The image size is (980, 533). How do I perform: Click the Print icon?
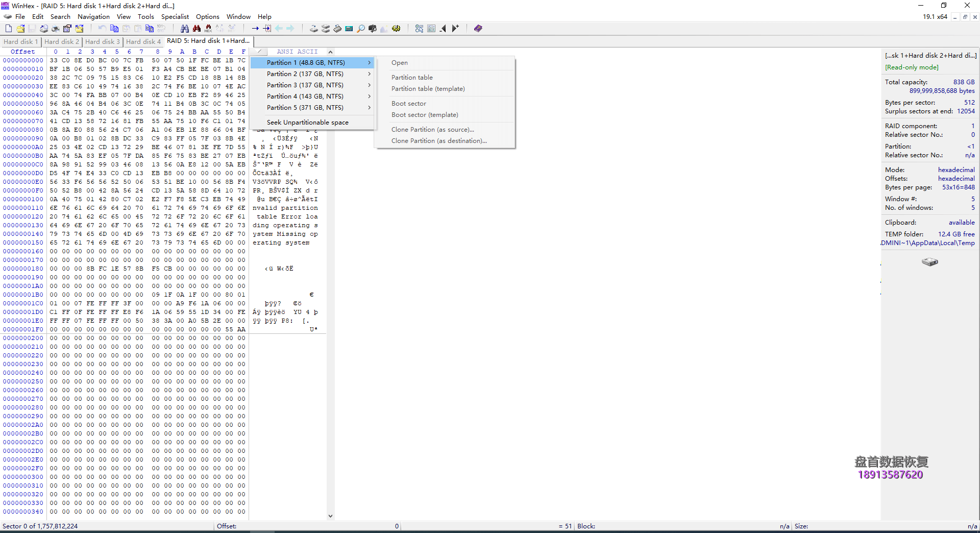click(x=55, y=29)
